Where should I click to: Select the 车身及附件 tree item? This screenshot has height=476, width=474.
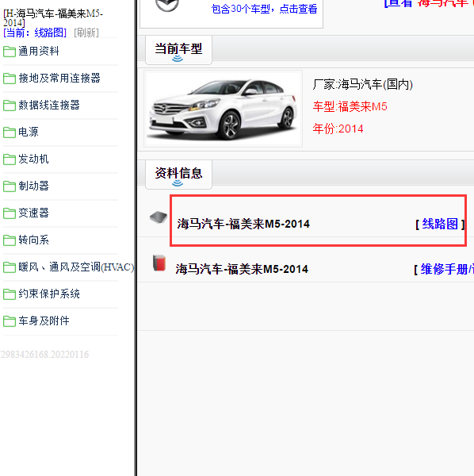coord(44,321)
